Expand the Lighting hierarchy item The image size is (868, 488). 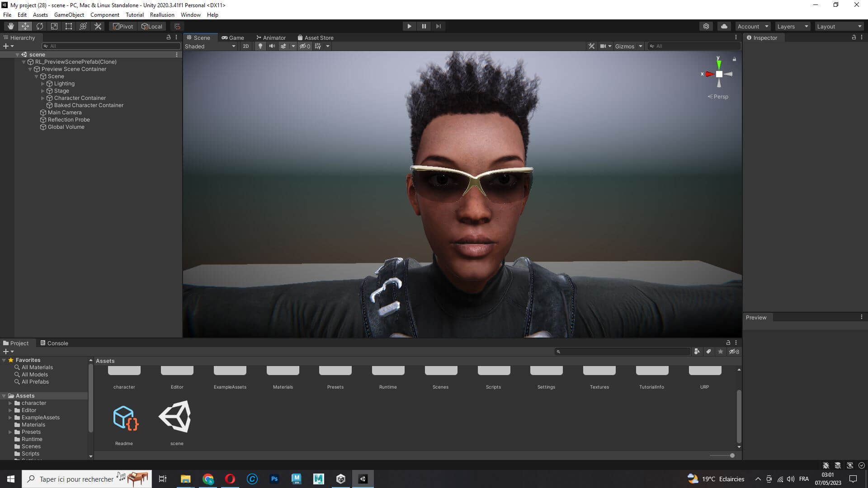[x=43, y=84]
